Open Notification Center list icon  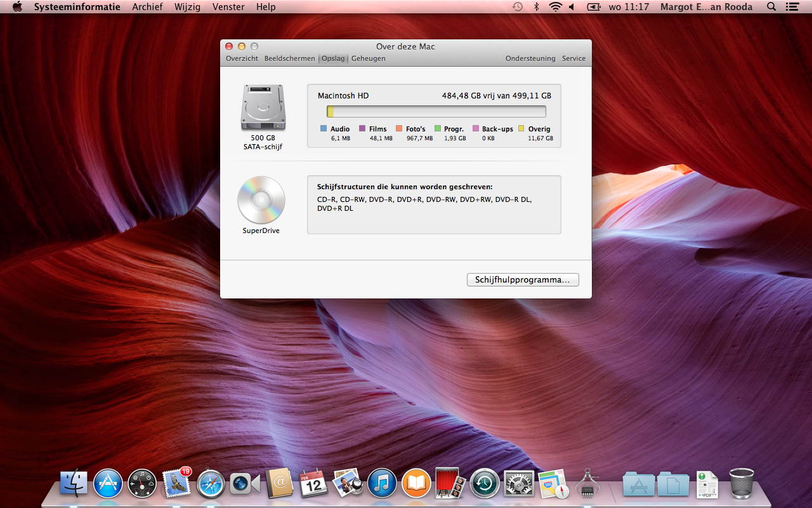(x=792, y=7)
